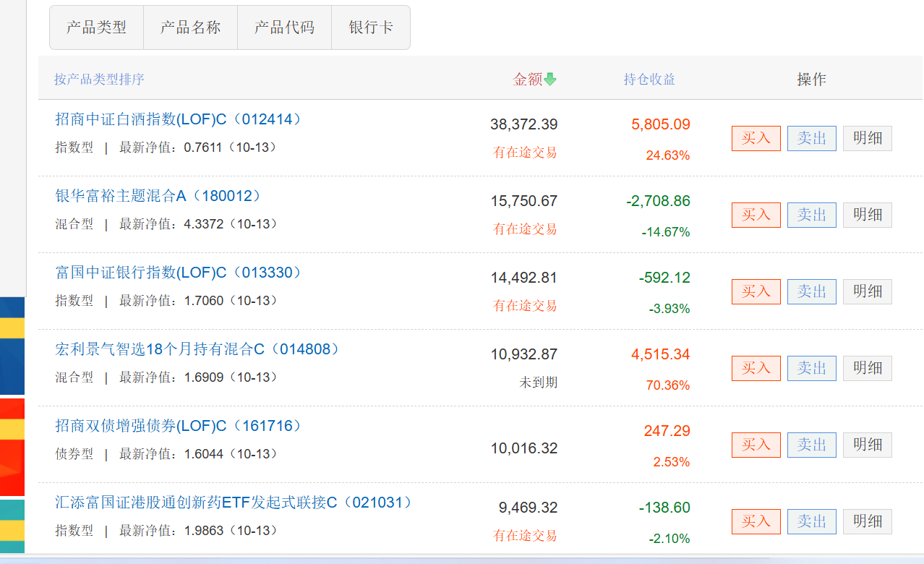This screenshot has width=924, height=564.
Task: Select the 产品类型 sort tab
Action: [97, 27]
